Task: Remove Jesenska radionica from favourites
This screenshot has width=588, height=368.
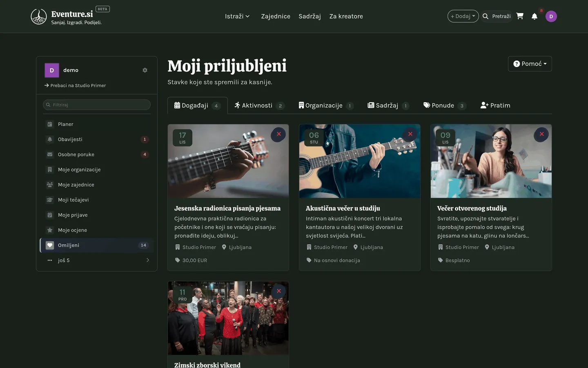Action: point(278,134)
